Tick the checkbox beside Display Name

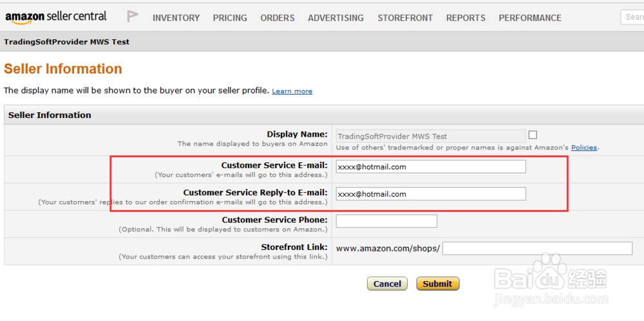pos(533,135)
